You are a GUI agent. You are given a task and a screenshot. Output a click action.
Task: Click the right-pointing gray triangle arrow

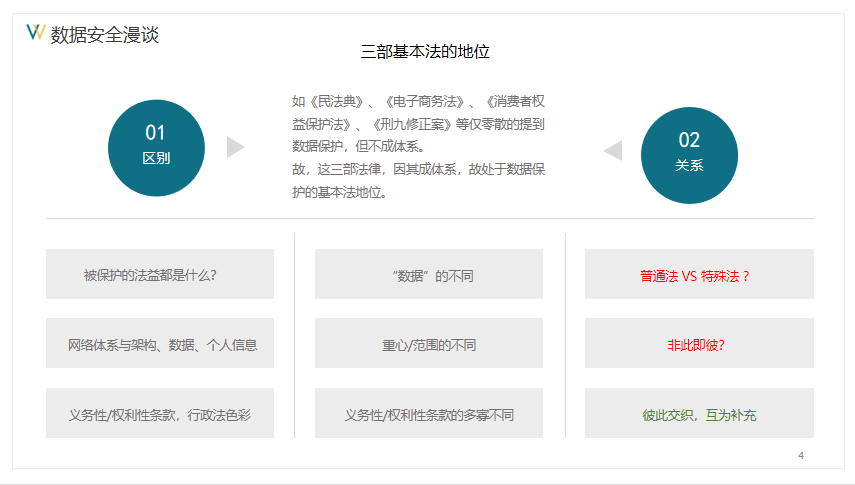pyautogui.click(x=235, y=147)
